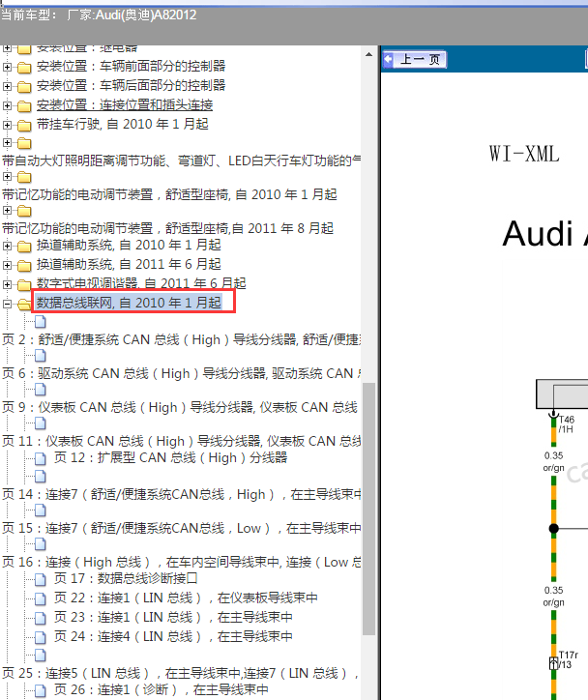Open 页 11：仪表板 CAN 总线 page
This screenshot has width=588, height=700.
point(181,442)
